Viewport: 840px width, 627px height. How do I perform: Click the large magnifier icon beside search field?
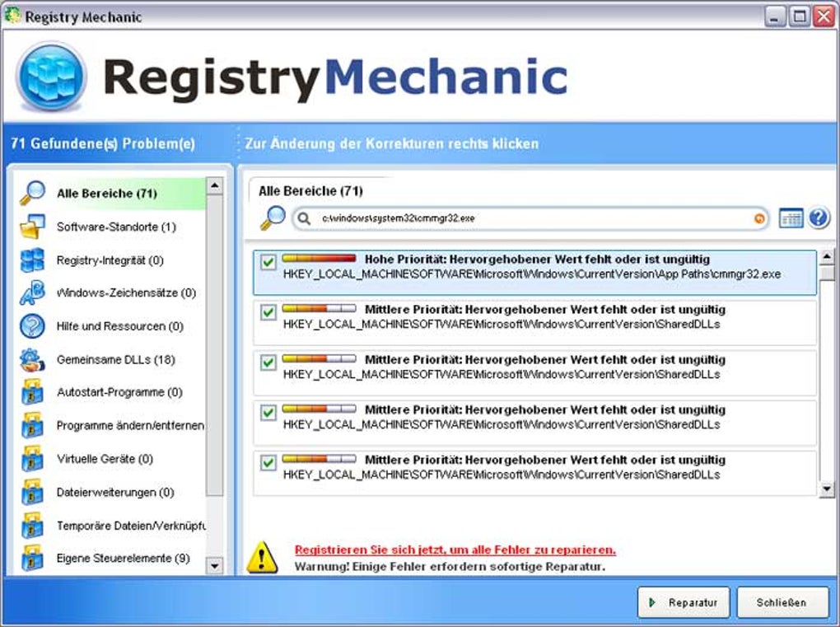tap(273, 218)
